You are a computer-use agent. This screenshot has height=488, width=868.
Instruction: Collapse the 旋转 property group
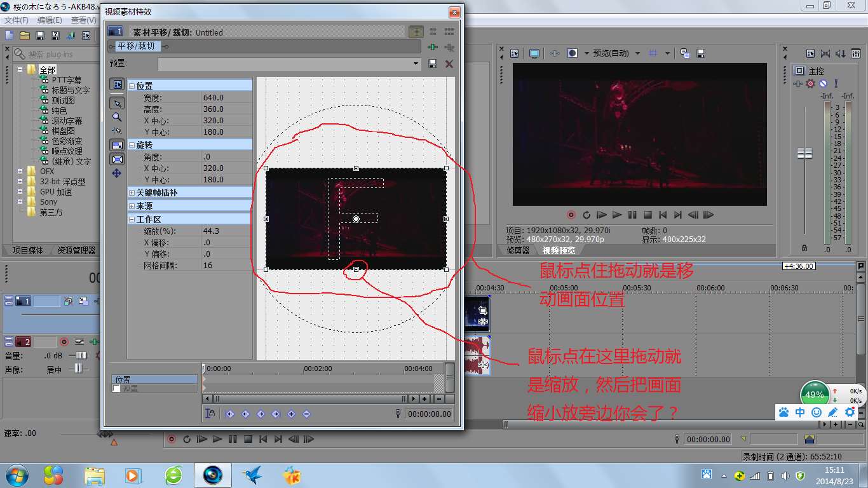point(132,145)
